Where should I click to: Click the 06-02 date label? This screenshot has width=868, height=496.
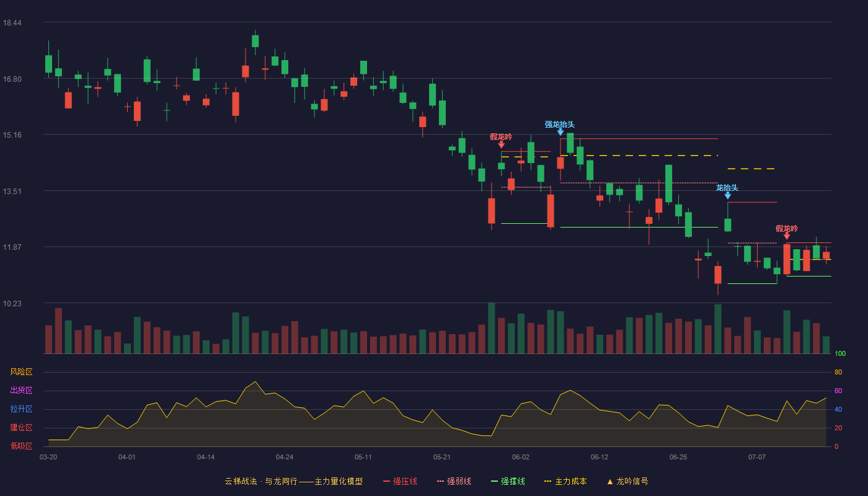coord(521,457)
